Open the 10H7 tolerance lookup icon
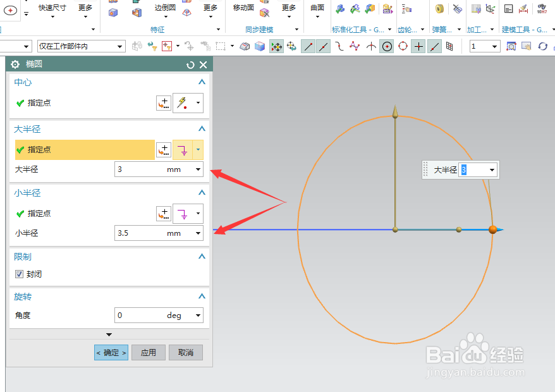This screenshot has height=392, width=555. [542, 9]
